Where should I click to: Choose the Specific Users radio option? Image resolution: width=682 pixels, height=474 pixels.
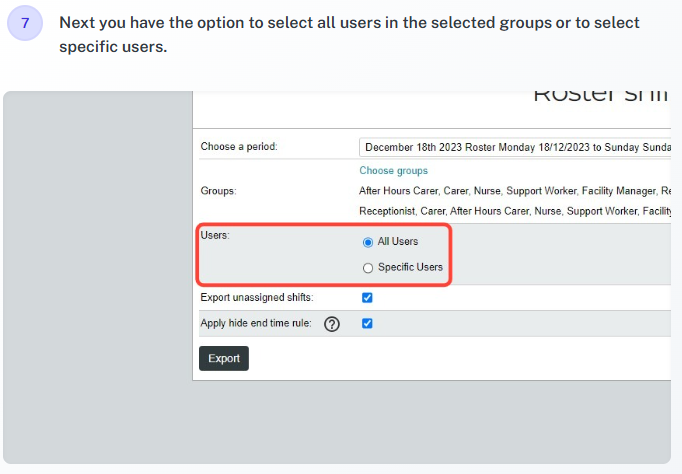click(x=368, y=268)
